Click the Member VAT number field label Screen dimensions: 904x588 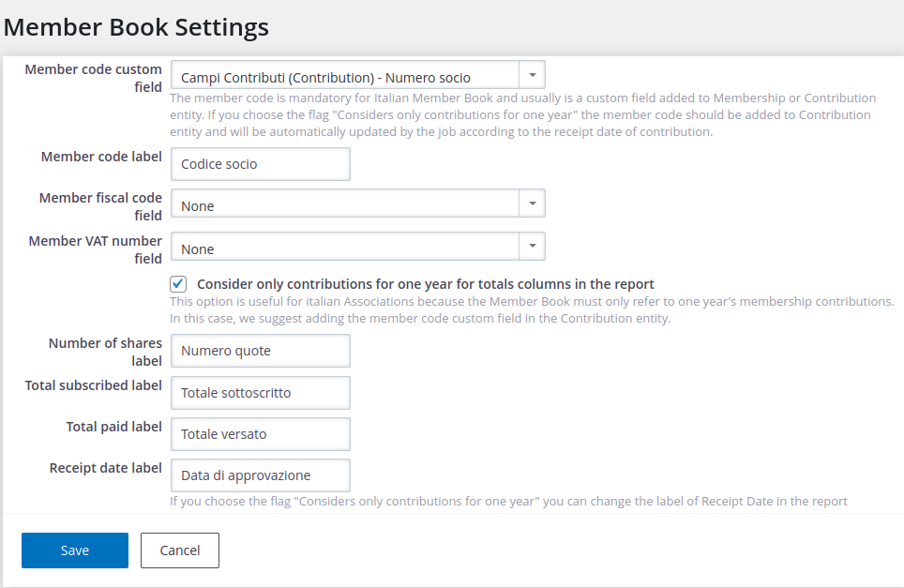pos(95,249)
